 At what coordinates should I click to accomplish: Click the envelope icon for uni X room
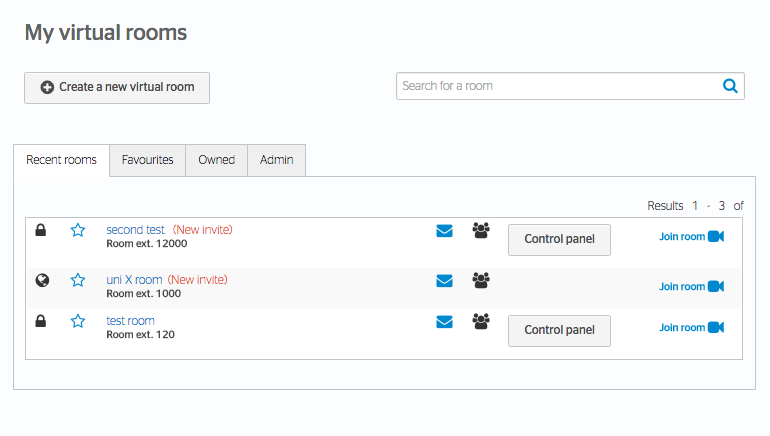click(444, 281)
